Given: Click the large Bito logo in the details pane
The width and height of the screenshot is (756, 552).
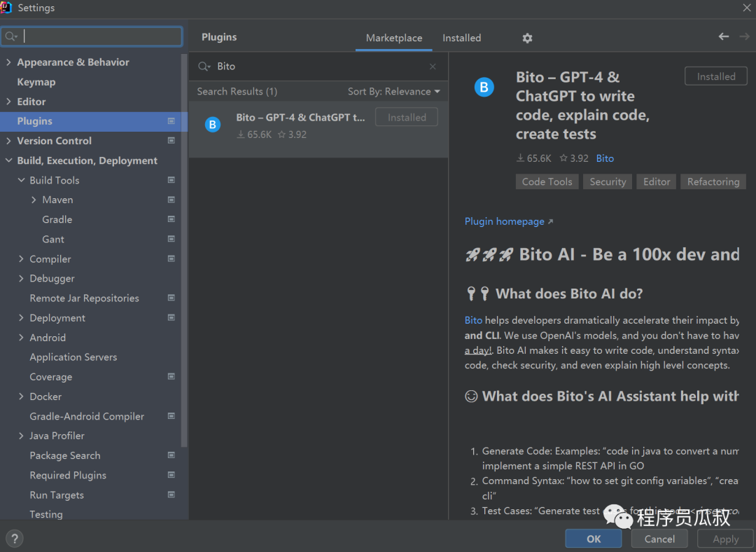Looking at the screenshot, I should (x=484, y=88).
